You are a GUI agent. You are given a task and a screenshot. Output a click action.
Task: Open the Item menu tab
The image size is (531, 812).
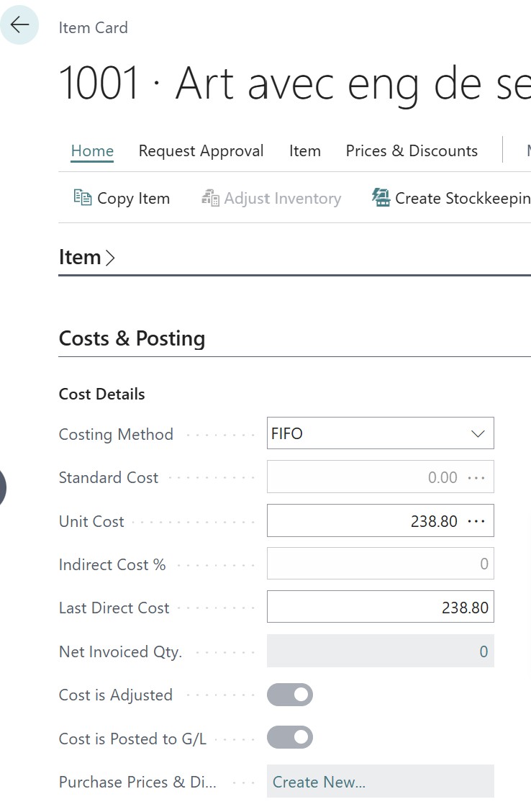[x=304, y=151]
